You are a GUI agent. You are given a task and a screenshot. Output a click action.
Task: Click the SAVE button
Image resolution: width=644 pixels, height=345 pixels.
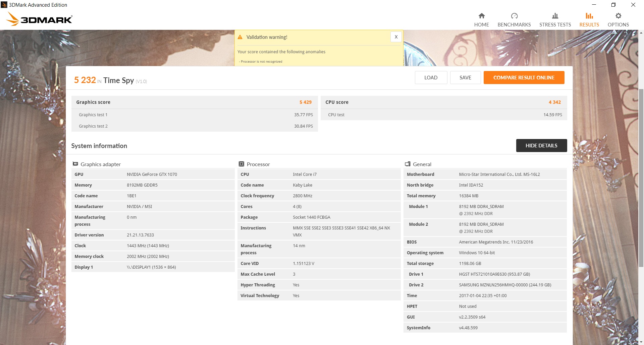pos(465,77)
